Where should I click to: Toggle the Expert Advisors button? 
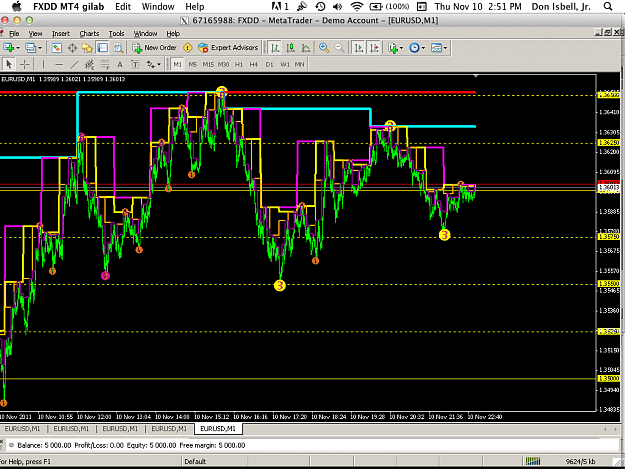pos(228,48)
